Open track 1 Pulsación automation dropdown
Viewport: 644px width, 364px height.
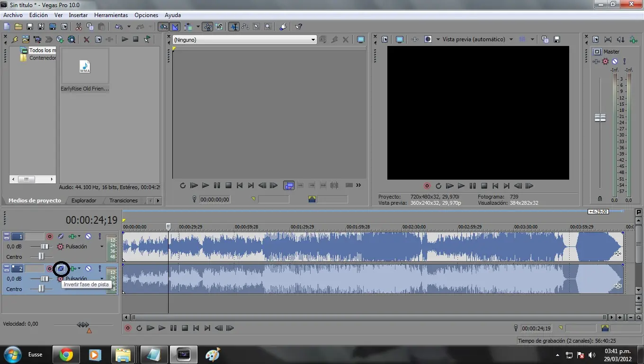[101, 246]
